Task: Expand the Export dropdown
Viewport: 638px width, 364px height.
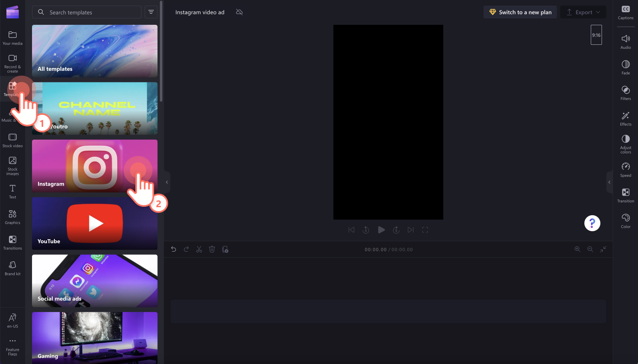Action: [x=583, y=12]
